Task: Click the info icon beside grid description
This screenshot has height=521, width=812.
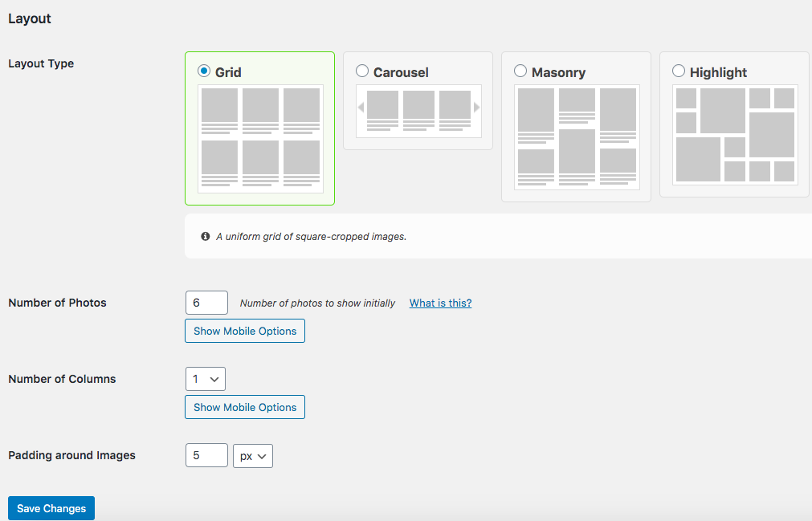Action: click(206, 237)
